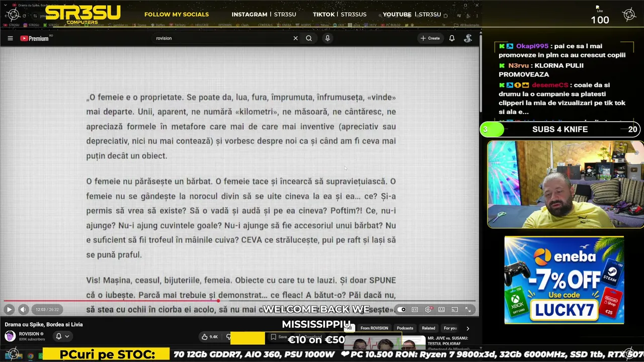Show more filter chips with the right arrow

[468, 328]
